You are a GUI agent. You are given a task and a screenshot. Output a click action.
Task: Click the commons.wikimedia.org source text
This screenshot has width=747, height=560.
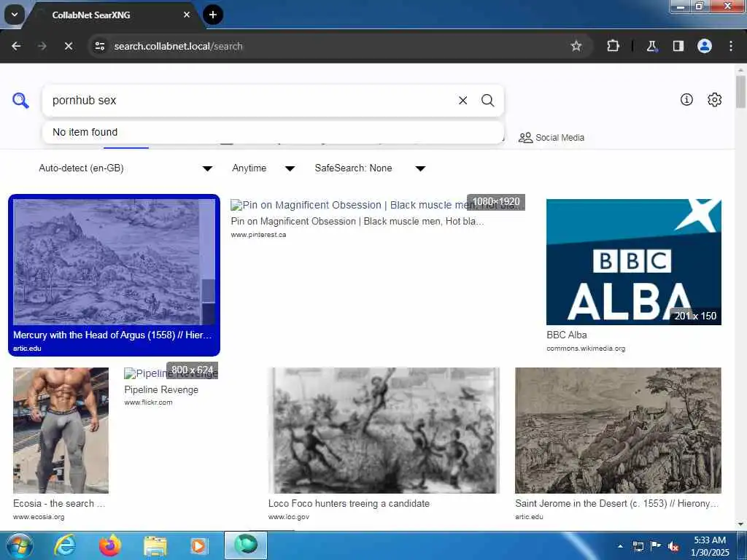[x=586, y=349]
